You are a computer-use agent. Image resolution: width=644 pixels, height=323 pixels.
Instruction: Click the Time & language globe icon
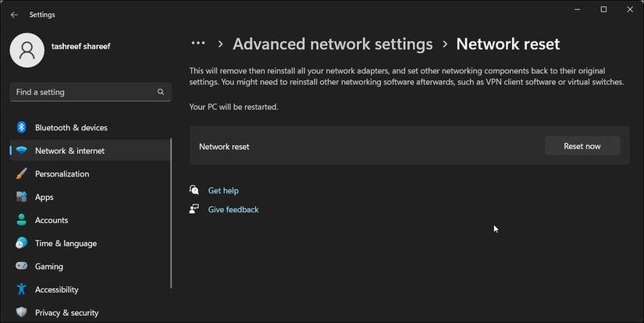(22, 243)
